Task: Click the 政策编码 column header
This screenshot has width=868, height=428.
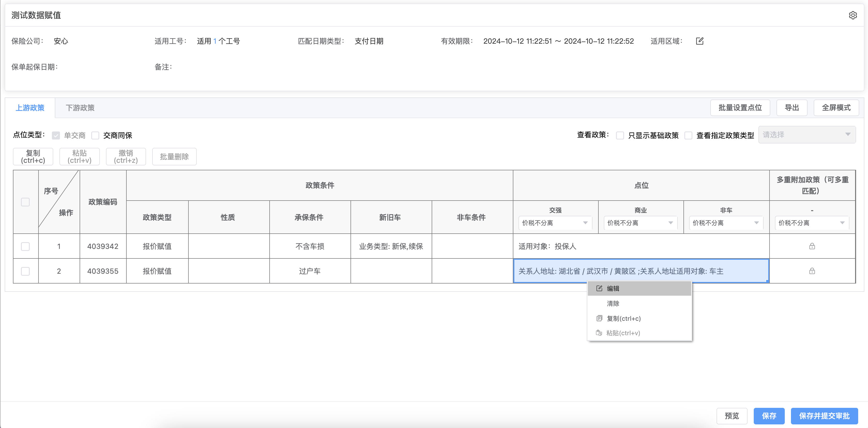Action: 103,202
